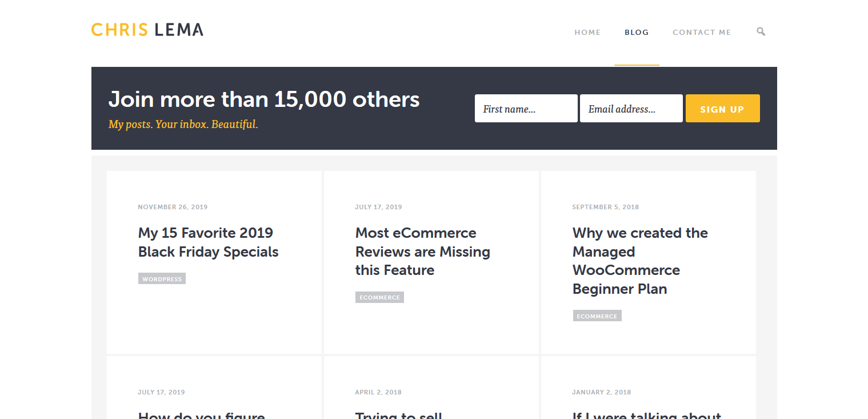The height and width of the screenshot is (419, 868).
Task: Open the If I were talking about post
Action: [646, 415]
